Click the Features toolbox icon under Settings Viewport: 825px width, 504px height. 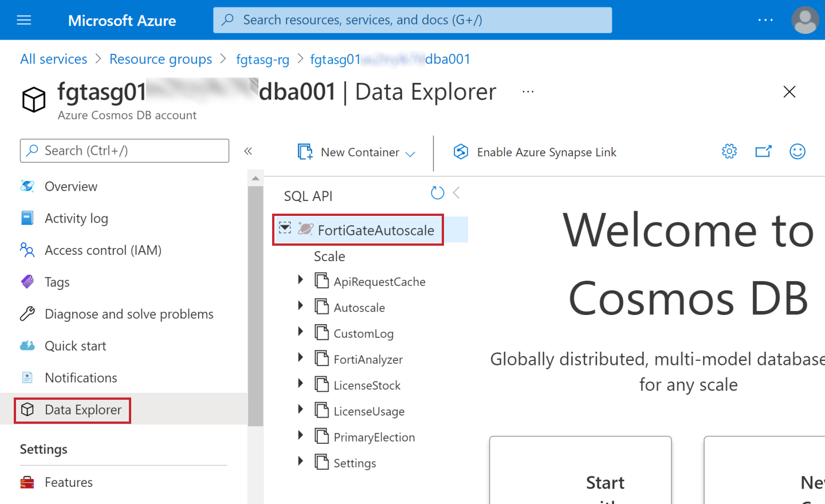click(27, 482)
